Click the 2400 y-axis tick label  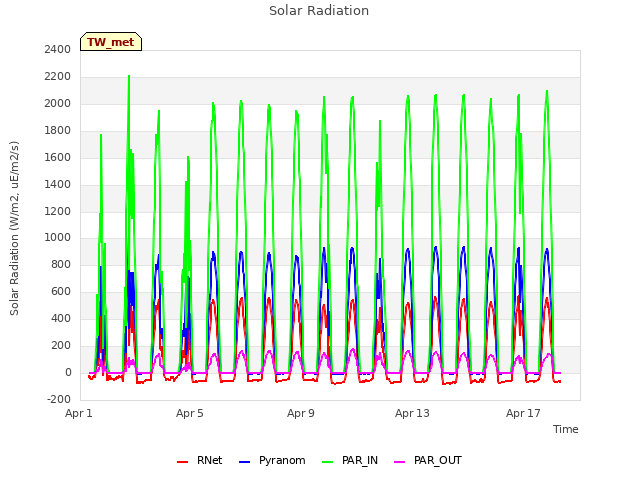tap(58, 50)
